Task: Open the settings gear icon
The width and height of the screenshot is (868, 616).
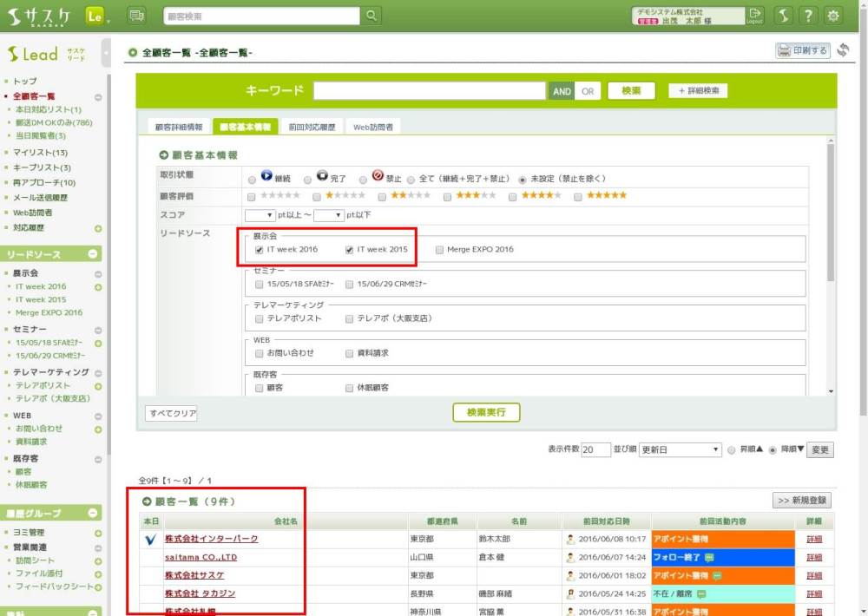Action: (834, 16)
